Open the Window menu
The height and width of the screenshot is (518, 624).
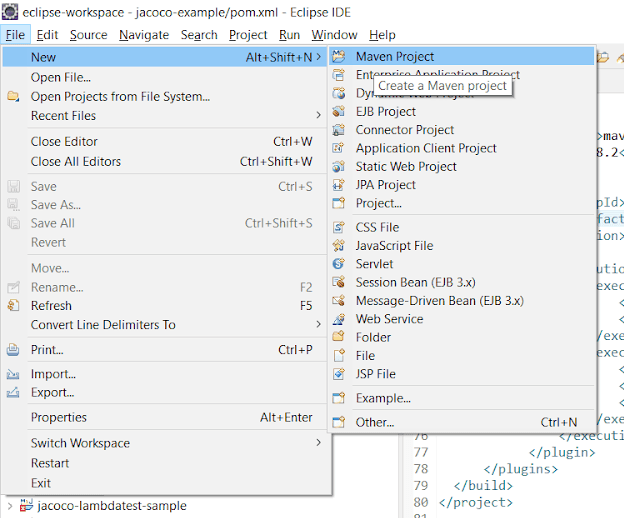(334, 35)
